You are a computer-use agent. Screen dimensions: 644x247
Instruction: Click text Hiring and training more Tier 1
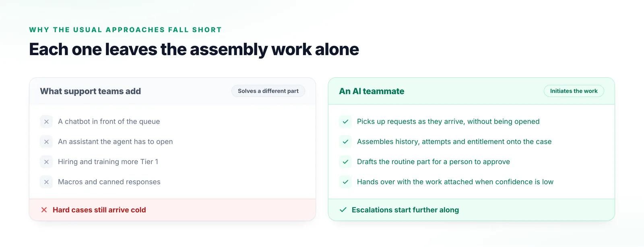pos(108,162)
